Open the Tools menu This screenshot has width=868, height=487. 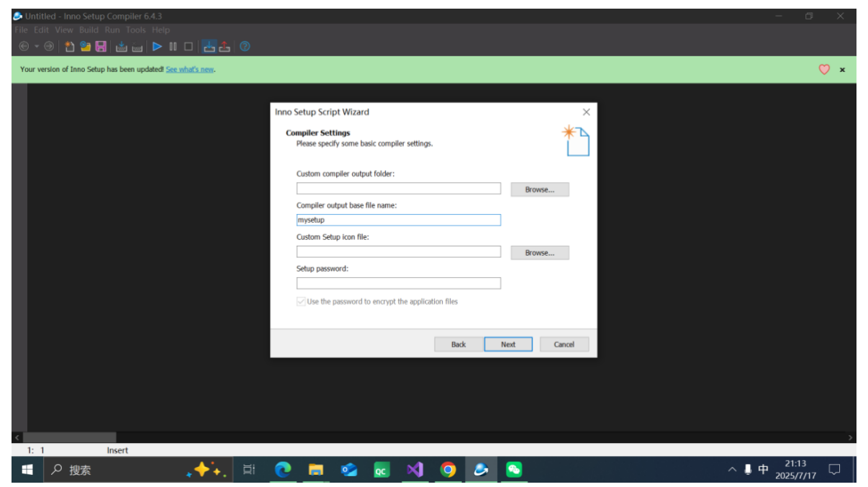[136, 30]
